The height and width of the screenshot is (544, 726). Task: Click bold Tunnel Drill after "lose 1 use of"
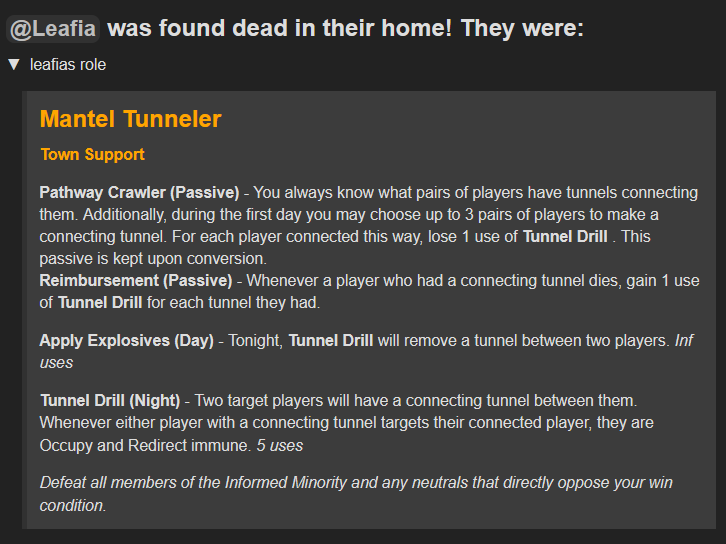(x=565, y=237)
